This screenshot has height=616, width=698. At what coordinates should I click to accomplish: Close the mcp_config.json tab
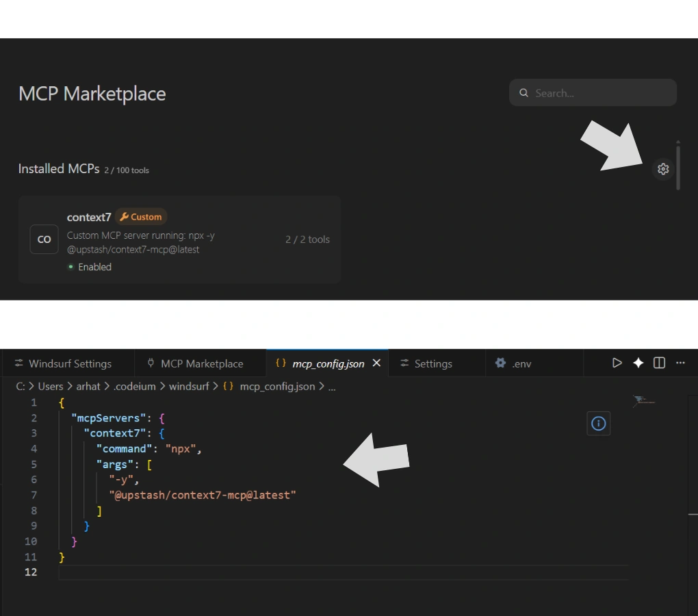[x=376, y=363]
